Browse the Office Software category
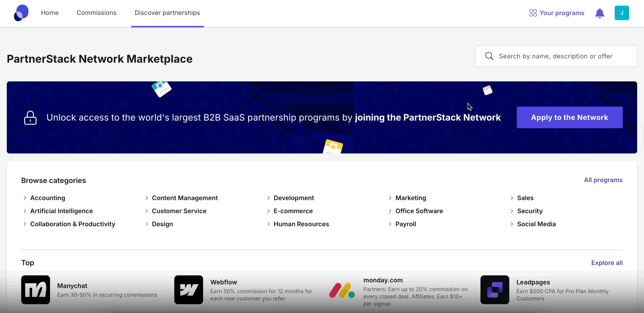This screenshot has height=313, width=644. pos(419,211)
